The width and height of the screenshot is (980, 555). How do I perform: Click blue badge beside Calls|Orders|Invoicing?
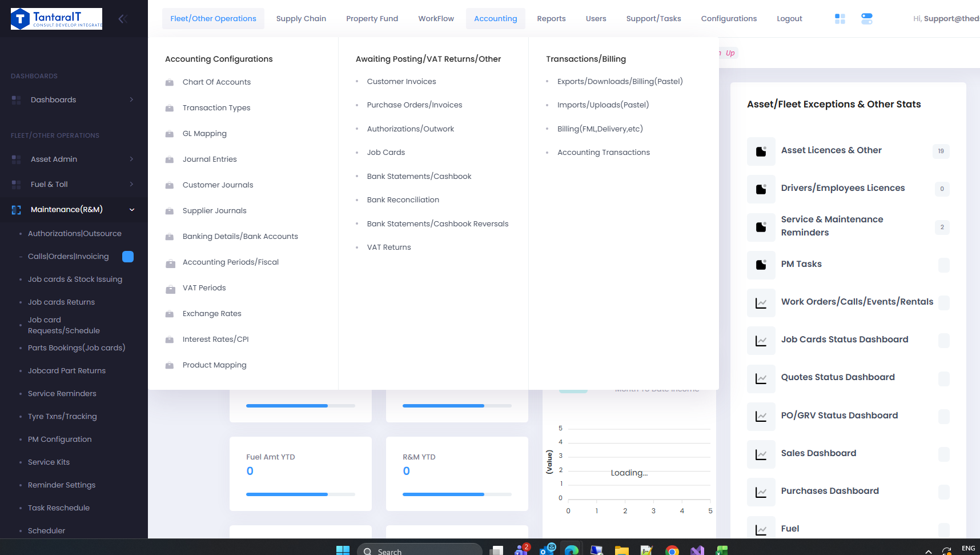[x=128, y=257]
